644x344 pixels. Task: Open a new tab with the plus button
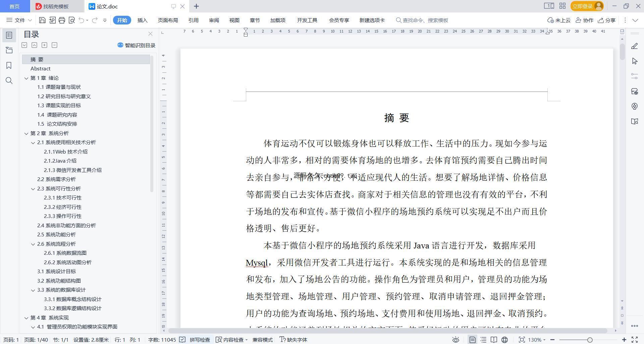coord(197,6)
